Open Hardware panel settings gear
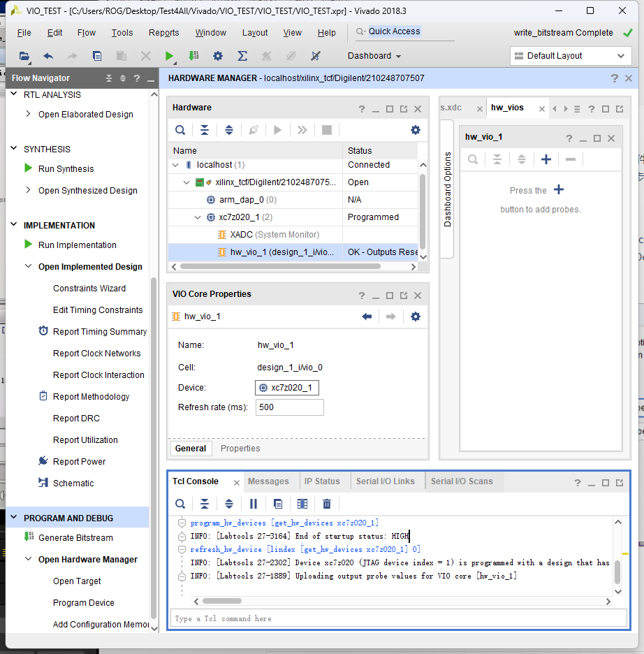The height and width of the screenshot is (654, 644). (416, 130)
